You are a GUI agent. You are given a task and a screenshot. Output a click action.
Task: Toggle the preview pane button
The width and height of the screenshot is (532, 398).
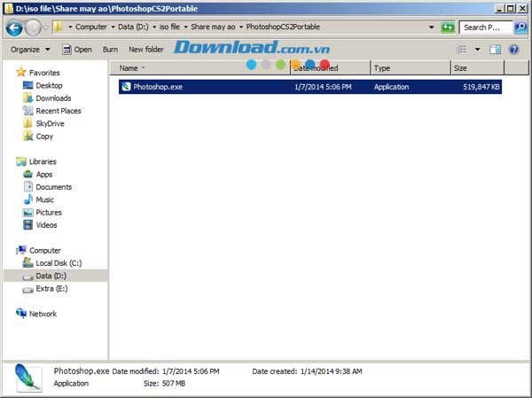pyautogui.click(x=495, y=50)
